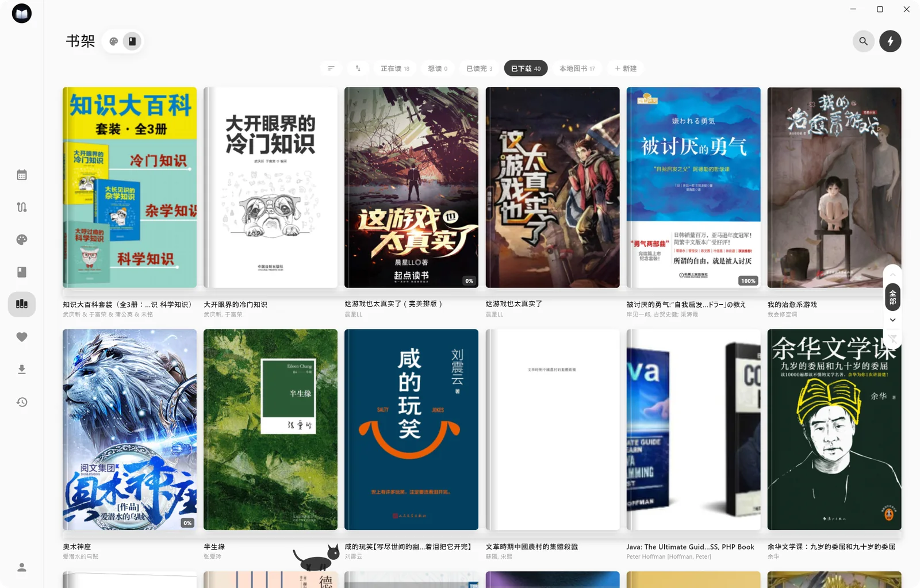
Task: Open the reading history clock icon
Action: pos(22,402)
